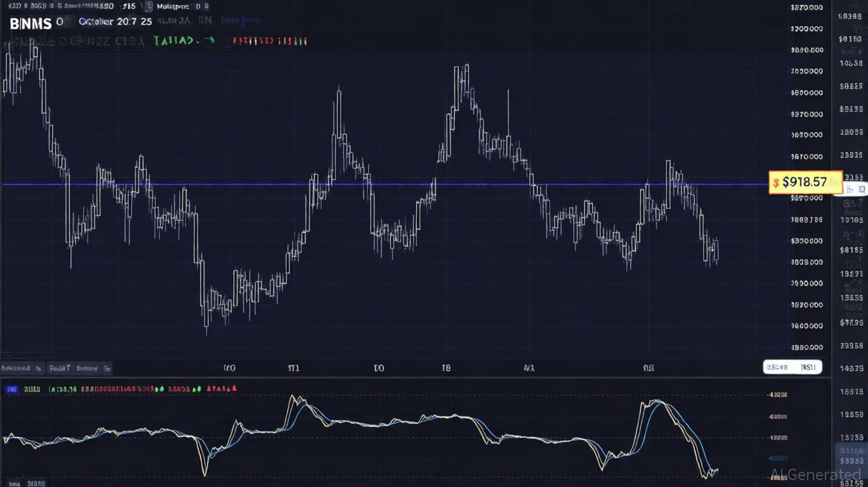Click the 18 label on the time axis
868x487 pixels.
coord(446,368)
